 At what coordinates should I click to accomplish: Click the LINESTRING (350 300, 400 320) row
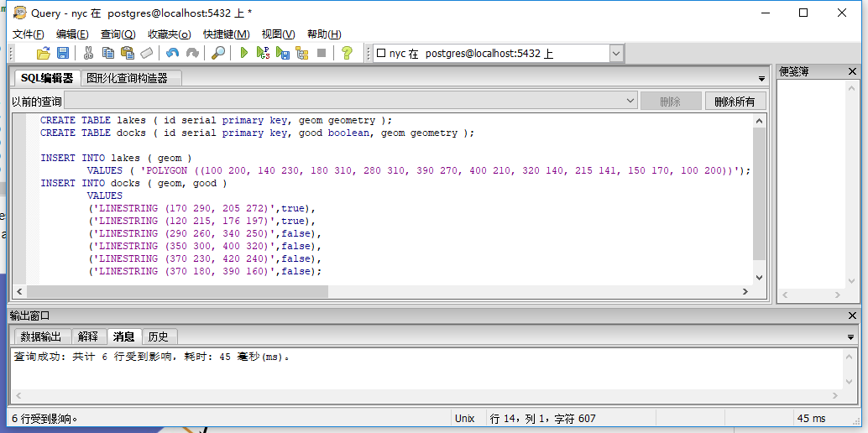pyautogui.click(x=205, y=246)
